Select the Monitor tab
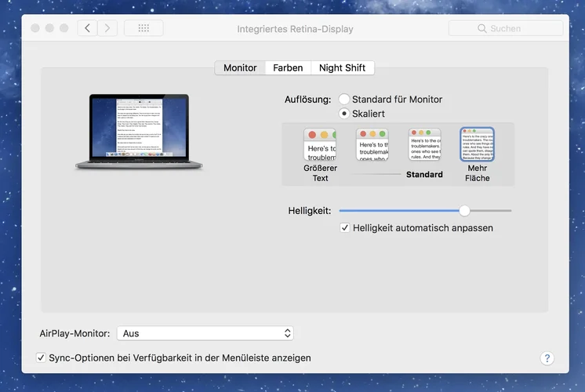The width and height of the screenshot is (585, 392). click(240, 68)
